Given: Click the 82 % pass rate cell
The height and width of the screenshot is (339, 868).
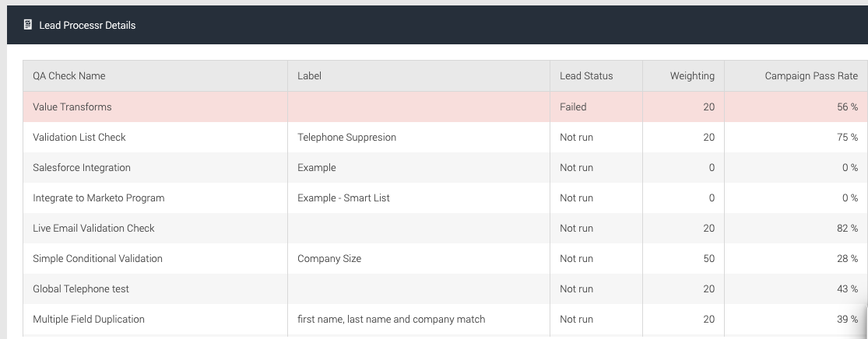Looking at the screenshot, I should point(796,229).
